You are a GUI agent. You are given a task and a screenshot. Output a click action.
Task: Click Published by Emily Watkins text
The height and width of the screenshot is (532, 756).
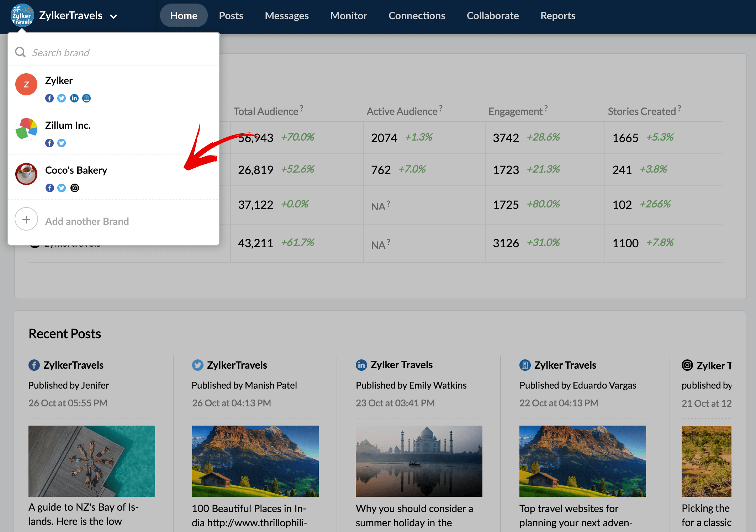411,385
